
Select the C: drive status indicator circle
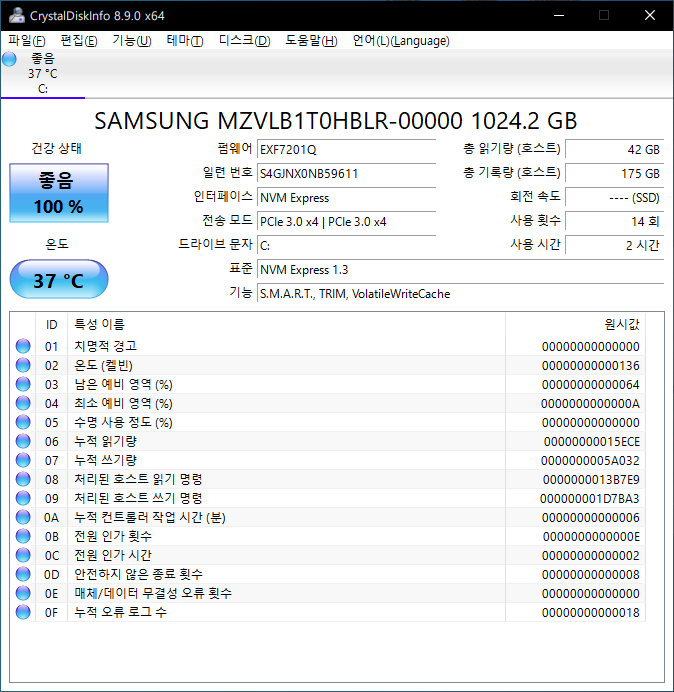point(9,59)
